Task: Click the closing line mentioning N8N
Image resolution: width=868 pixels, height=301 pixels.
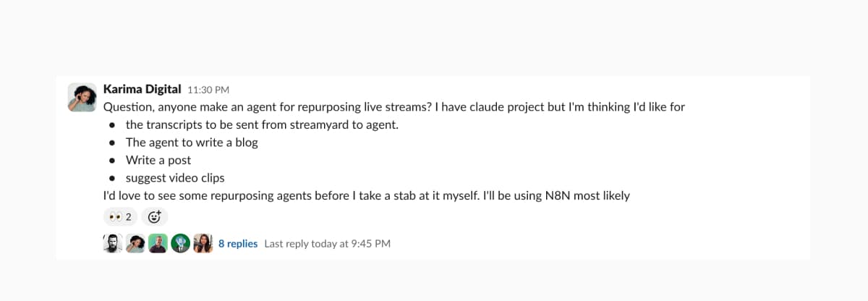Action: (367, 195)
